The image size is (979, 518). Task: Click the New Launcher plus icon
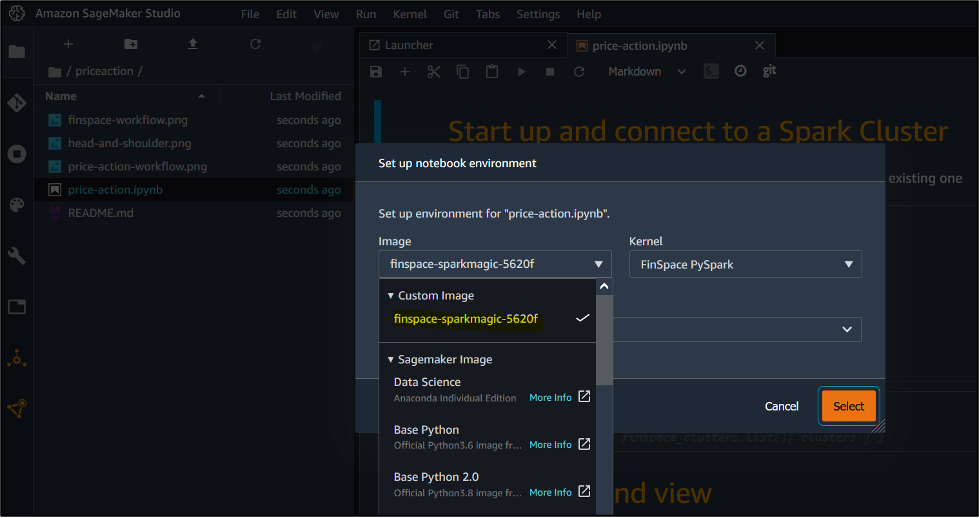(69, 44)
